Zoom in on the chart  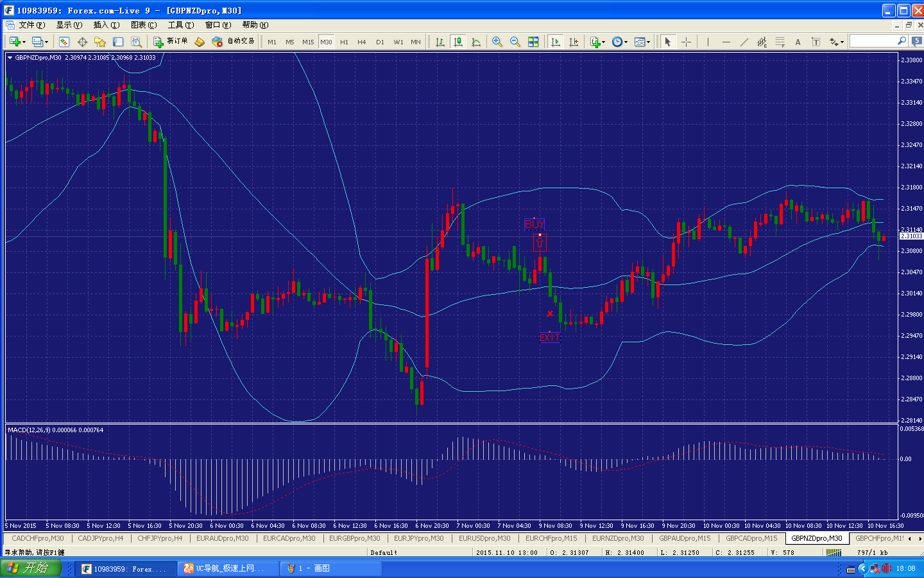(497, 42)
